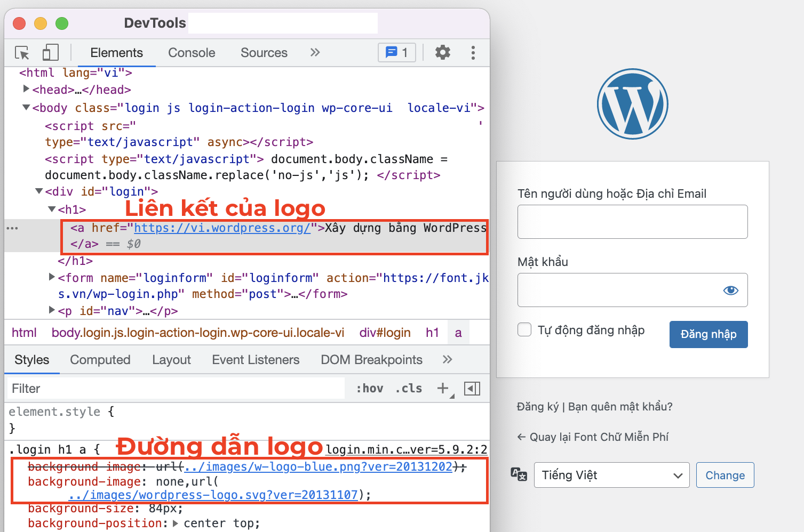Click the :hov element state toggle
This screenshot has height=532, width=804.
pyautogui.click(x=369, y=388)
